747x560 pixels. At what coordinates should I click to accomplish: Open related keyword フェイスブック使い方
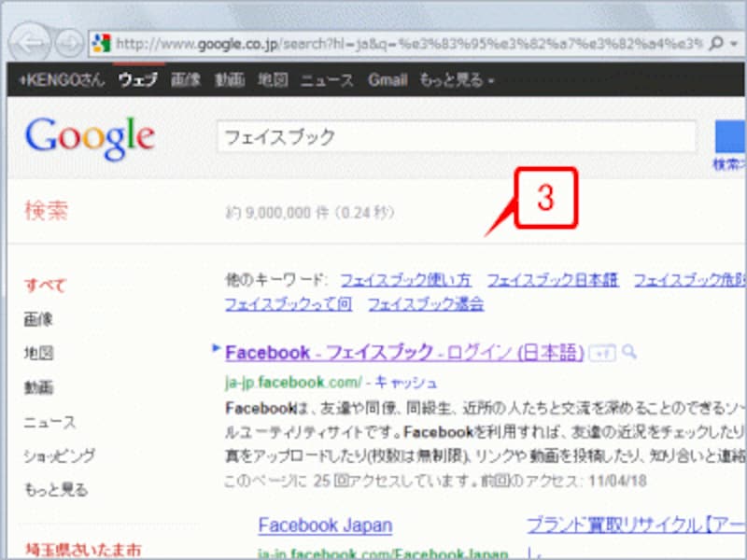406,280
